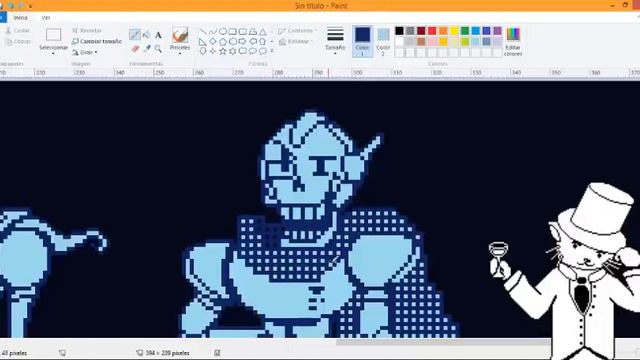This screenshot has width=640, height=360.
Task: Select the Fill with color bucket tool
Action: pos(147,35)
